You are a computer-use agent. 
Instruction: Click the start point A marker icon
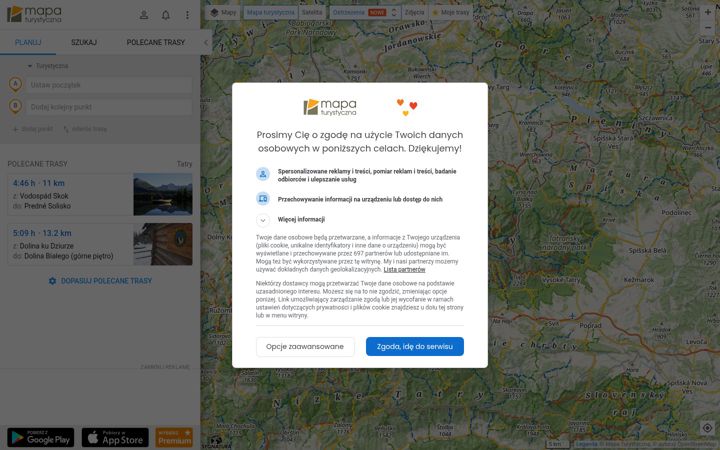click(16, 85)
